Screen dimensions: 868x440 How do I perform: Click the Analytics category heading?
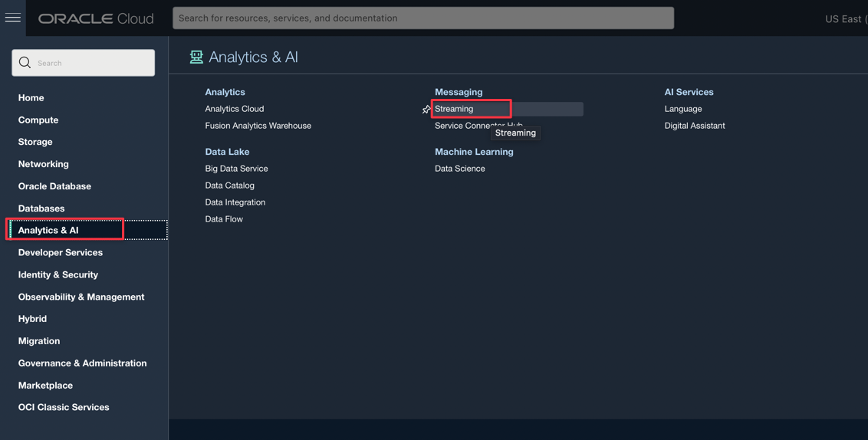225,92
